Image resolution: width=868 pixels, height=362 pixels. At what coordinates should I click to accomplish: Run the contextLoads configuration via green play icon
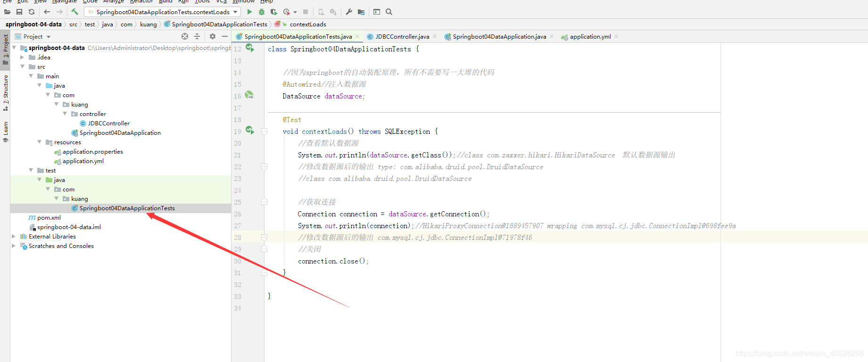click(x=249, y=12)
